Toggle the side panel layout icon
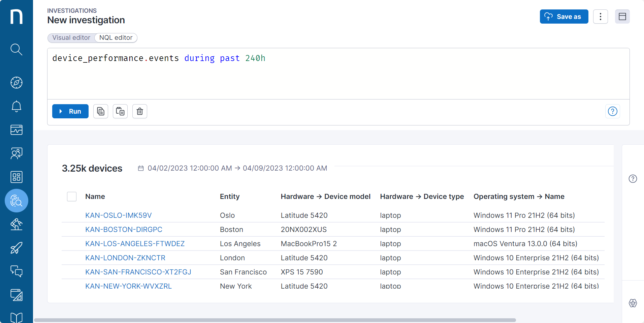644x323 pixels. pos(622,17)
